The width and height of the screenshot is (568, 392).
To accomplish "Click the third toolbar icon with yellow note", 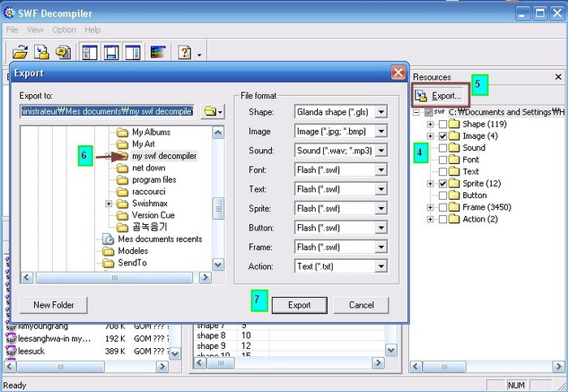I will pos(62,53).
